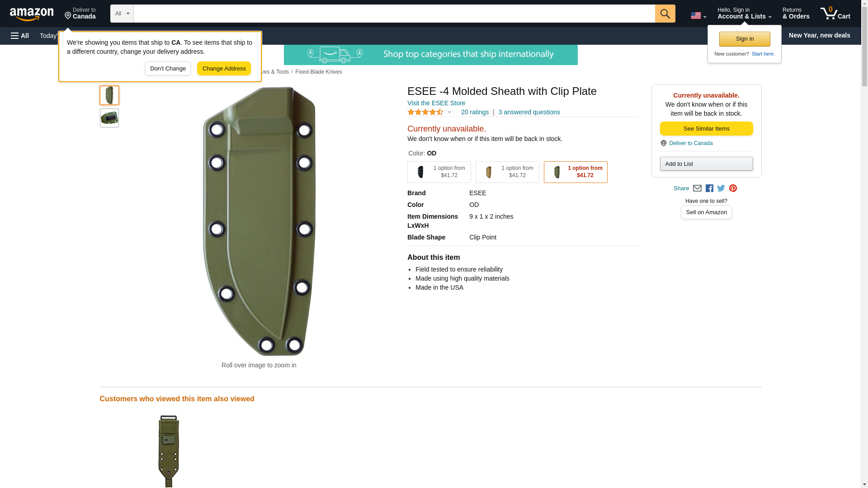The height and width of the screenshot is (488, 868).
Task: Share this item on Pinterest
Action: click(733, 188)
